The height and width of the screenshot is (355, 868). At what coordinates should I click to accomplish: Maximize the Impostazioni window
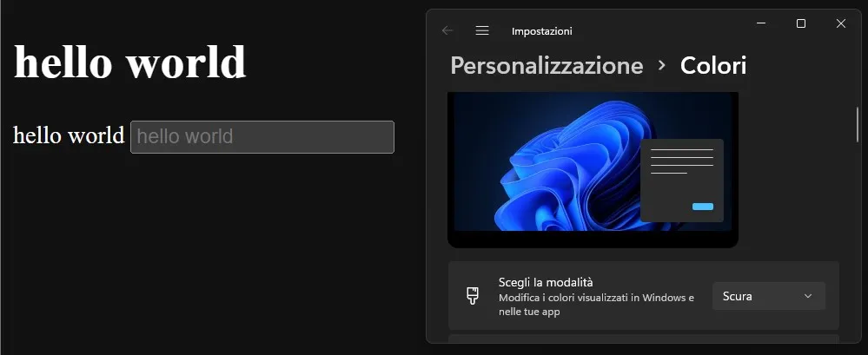[800, 23]
